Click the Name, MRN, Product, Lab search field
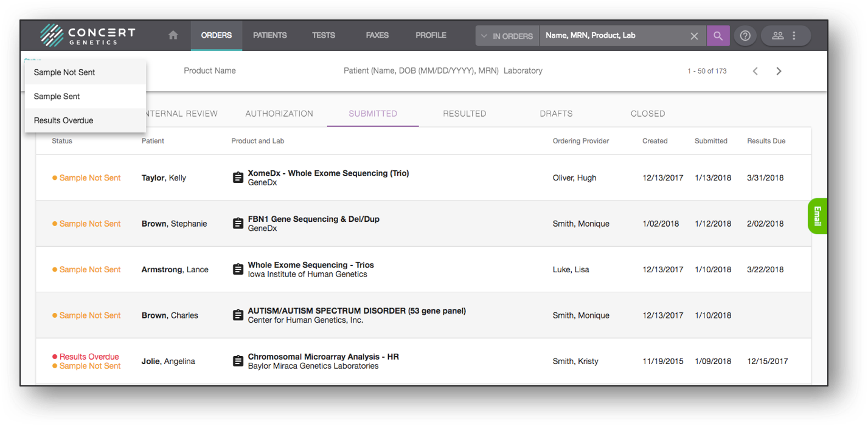The height and width of the screenshot is (426, 868). [614, 36]
